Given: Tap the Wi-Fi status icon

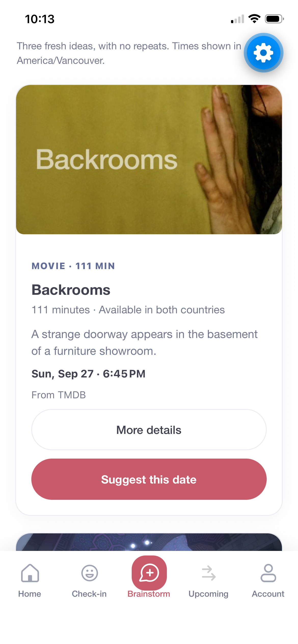Looking at the screenshot, I should coord(254,19).
